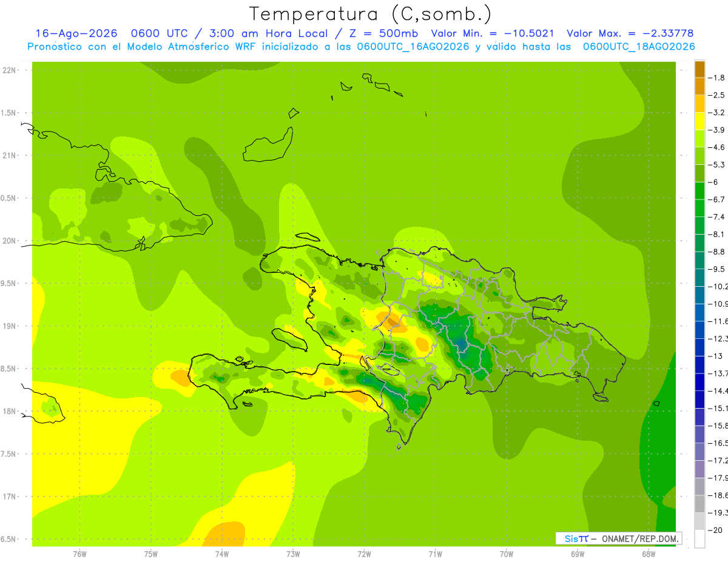Click the "71W" longitude label

(x=435, y=554)
